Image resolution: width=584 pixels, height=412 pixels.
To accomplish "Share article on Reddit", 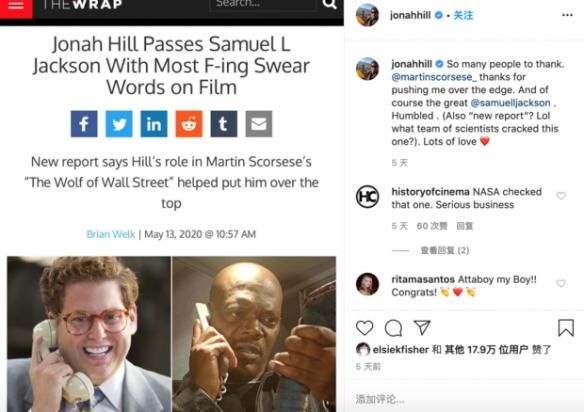I will coord(189,124).
